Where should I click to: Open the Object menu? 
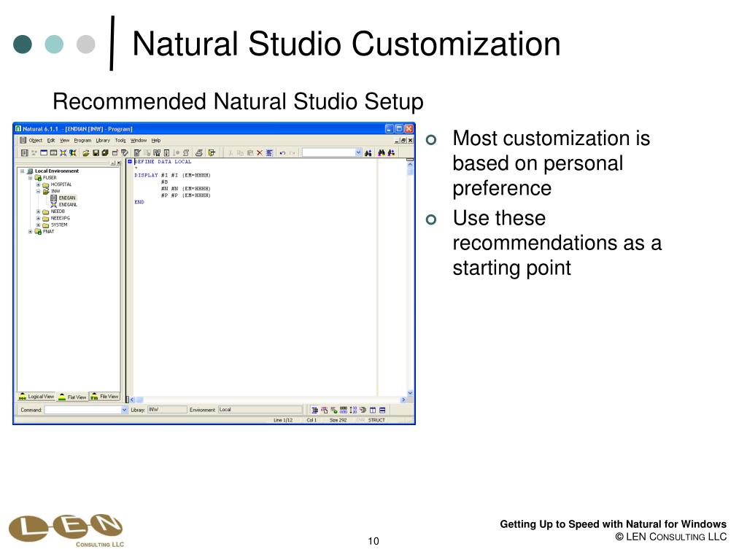35,141
